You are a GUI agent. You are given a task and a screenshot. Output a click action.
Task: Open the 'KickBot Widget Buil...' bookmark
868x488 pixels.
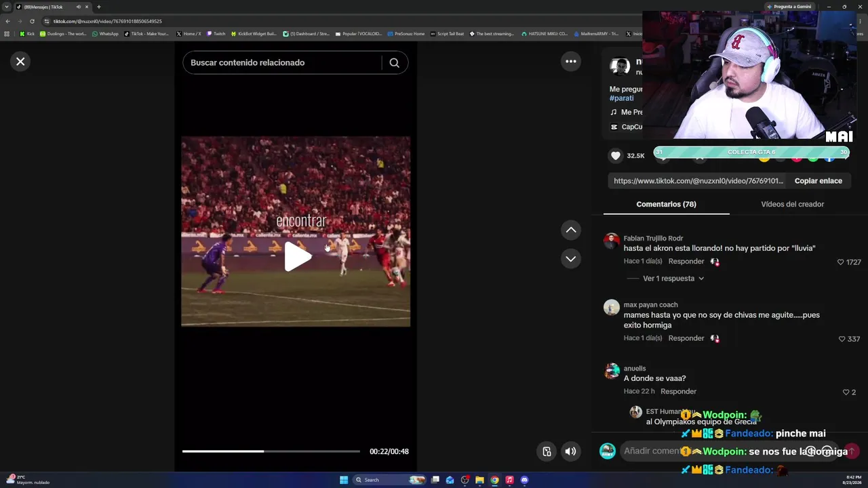click(254, 34)
